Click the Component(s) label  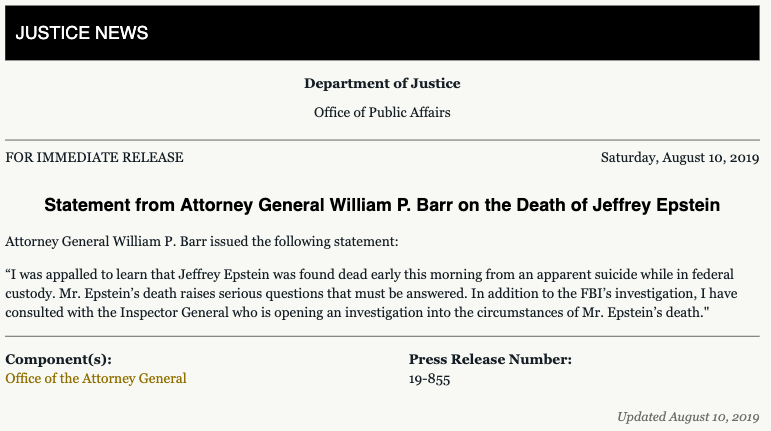click(x=58, y=359)
